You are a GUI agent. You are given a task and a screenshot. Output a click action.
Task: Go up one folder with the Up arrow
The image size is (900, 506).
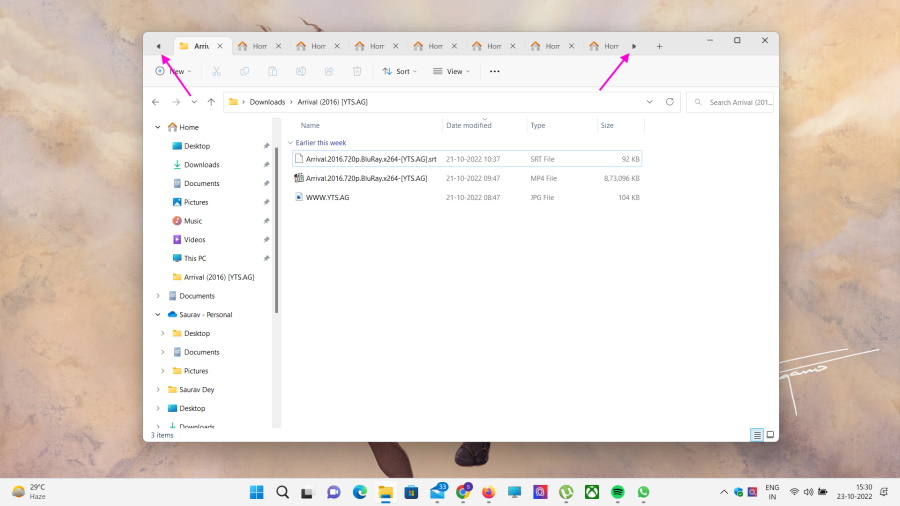211,102
